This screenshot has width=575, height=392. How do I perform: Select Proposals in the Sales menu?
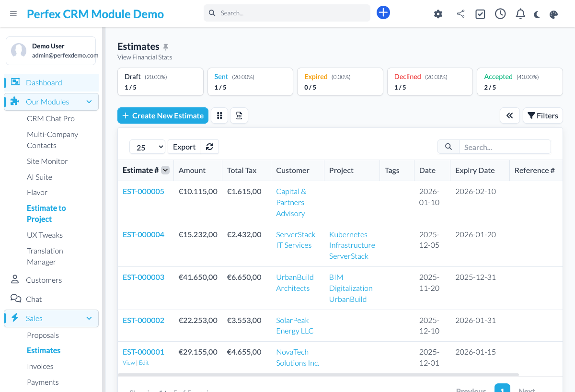coord(43,335)
